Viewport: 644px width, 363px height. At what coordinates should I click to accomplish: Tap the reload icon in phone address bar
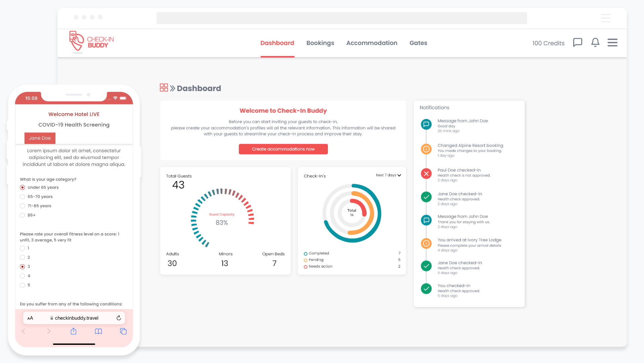[119, 318]
